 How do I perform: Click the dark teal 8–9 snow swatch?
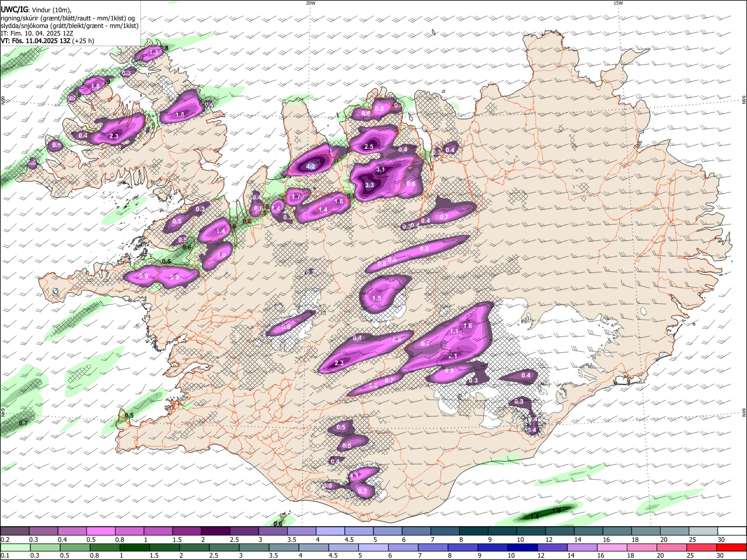(x=474, y=531)
